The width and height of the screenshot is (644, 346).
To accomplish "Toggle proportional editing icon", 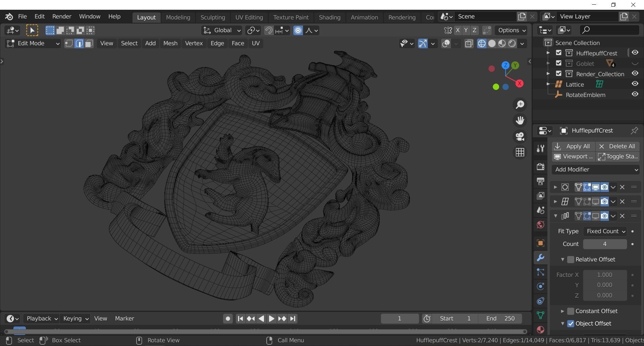I will [298, 31].
